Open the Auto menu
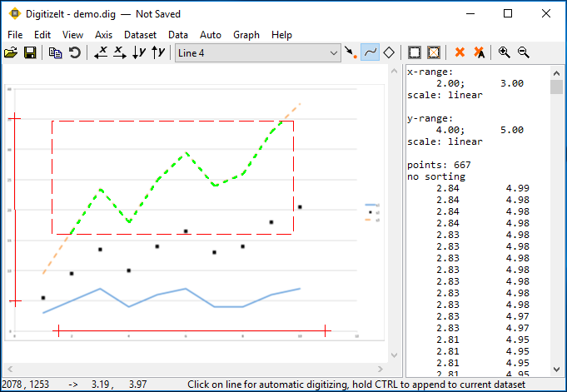This screenshot has width=567, height=392. [x=211, y=35]
